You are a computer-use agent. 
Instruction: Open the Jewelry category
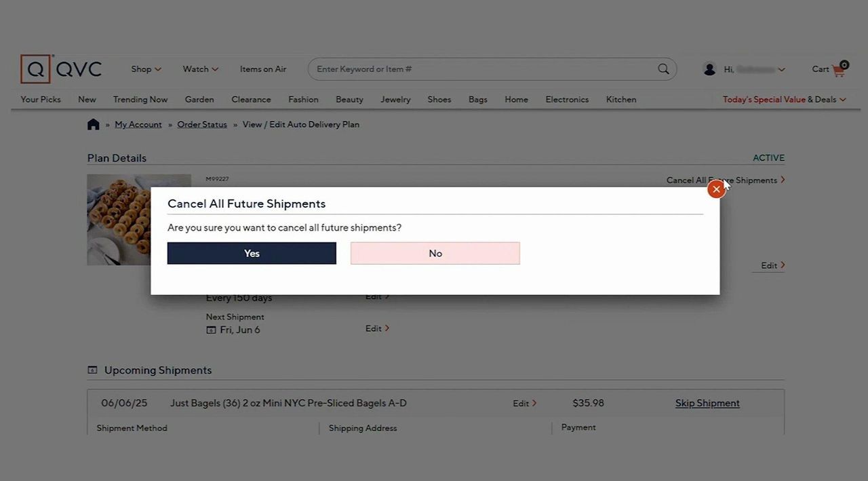(x=395, y=99)
